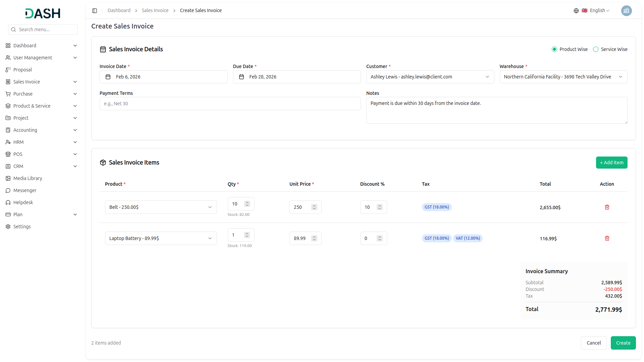Click the user avatar icon
Image resolution: width=644 pixels, height=362 pixels.
coord(626,11)
